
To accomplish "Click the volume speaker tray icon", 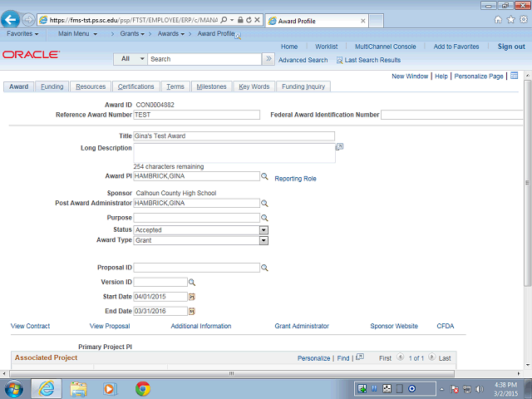I will point(479,389).
